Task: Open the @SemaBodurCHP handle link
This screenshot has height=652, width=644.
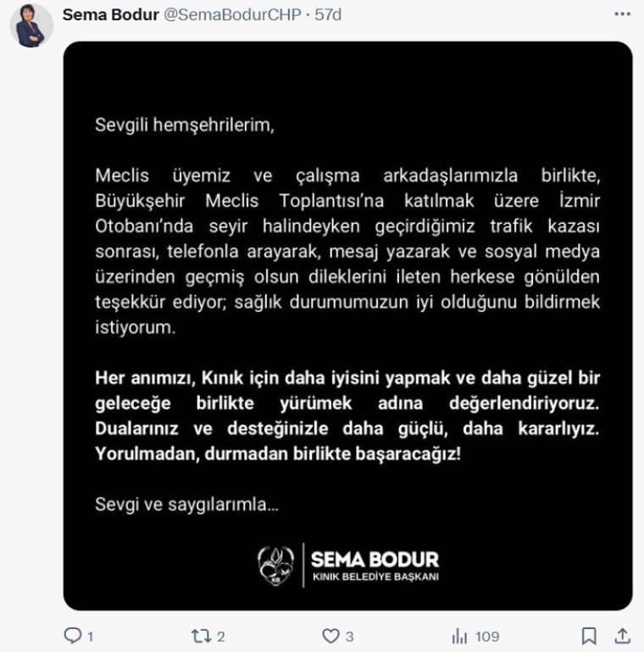Action: click(x=232, y=14)
